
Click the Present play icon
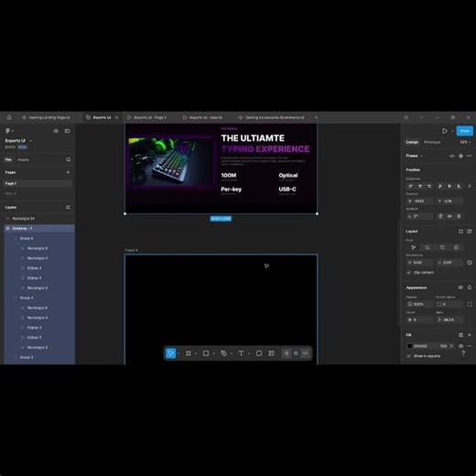pyautogui.click(x=445, y=131)
